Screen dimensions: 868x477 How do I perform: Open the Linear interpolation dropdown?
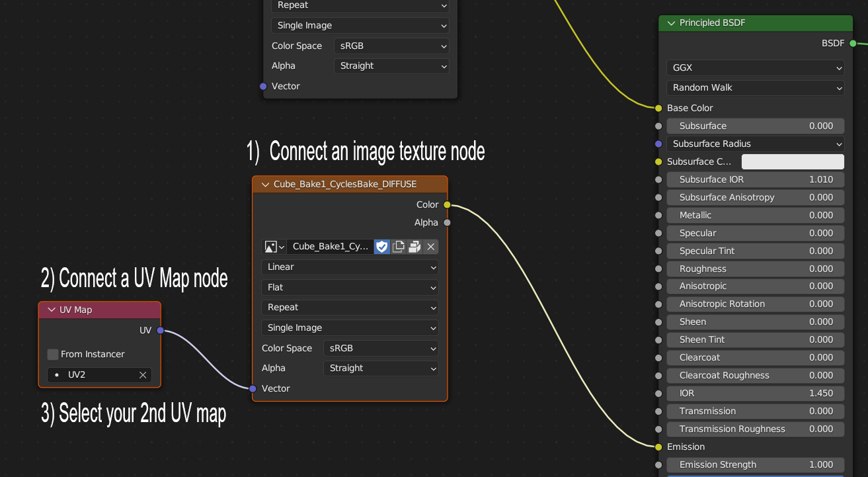350,267
